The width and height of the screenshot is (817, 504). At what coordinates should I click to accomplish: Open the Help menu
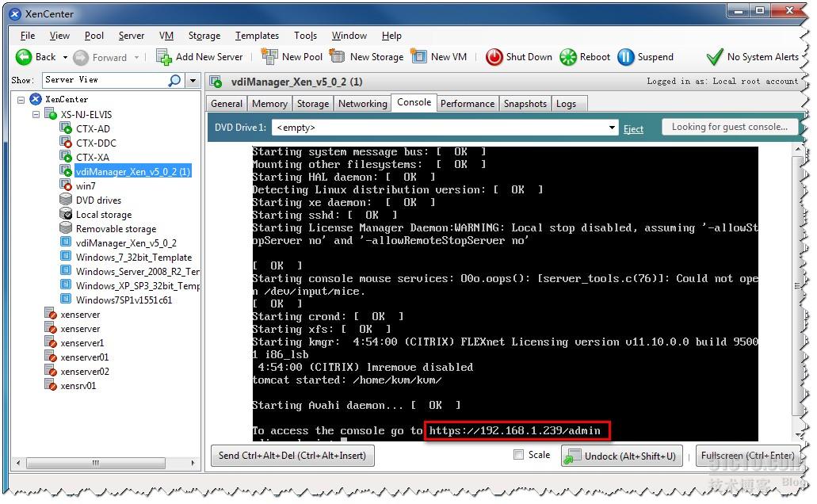tap(391, 36)
